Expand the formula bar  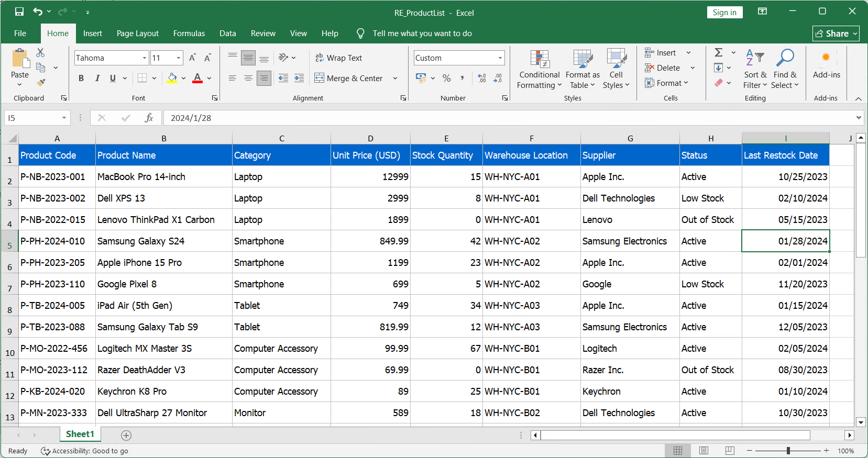pos(859,118)
